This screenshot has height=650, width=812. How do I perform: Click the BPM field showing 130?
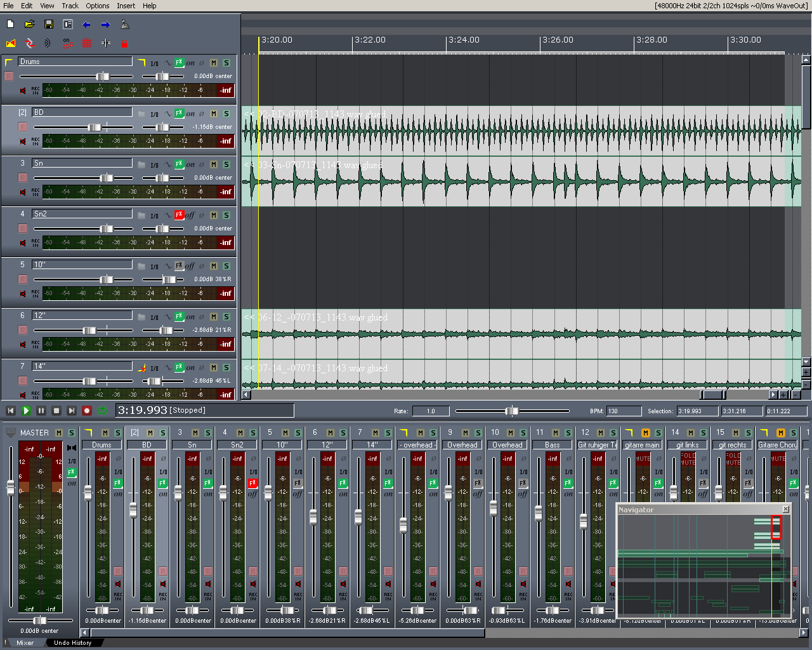(624, 411)
